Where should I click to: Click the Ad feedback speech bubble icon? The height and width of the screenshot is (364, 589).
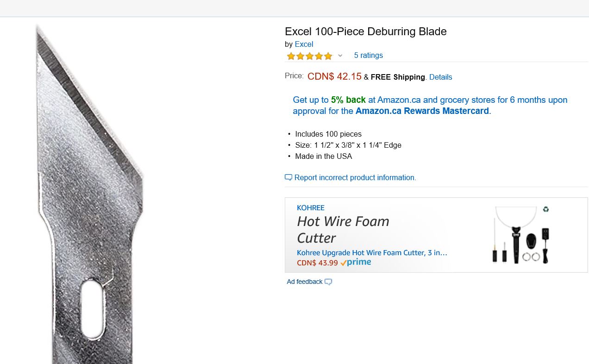pos(328,282)
